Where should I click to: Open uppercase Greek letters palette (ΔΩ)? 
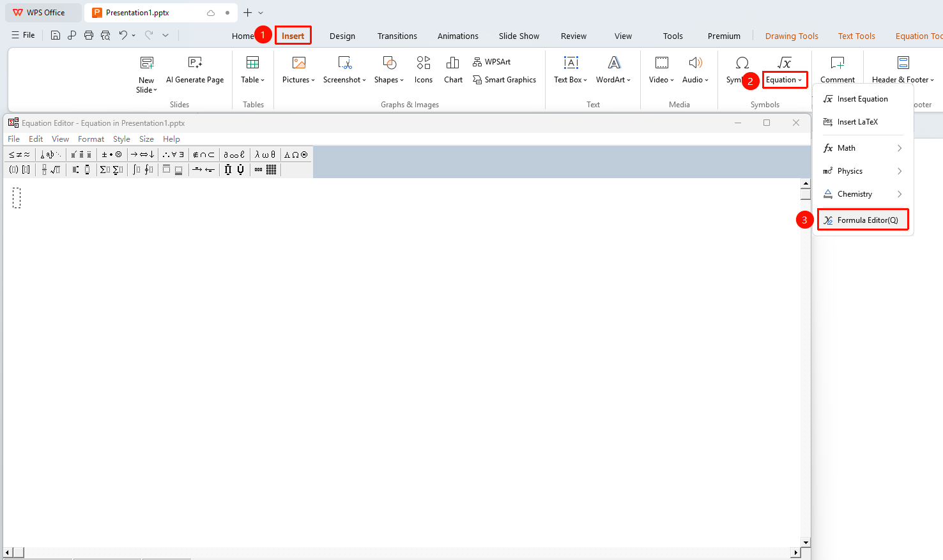(296, 155)
